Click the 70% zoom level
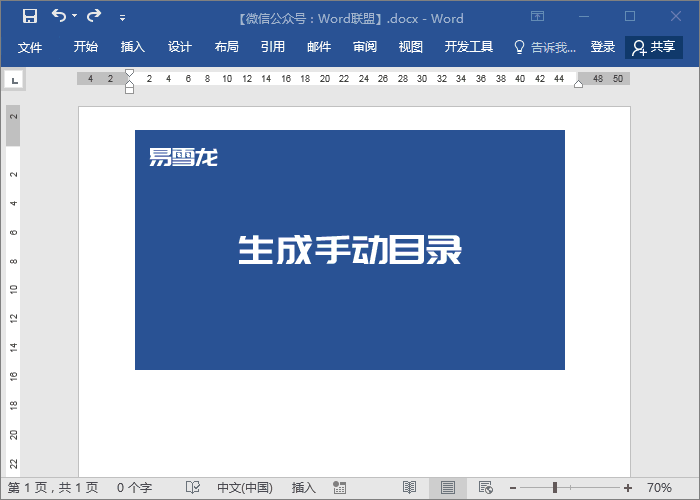The height and width of the screenshot is (500, 700). pyautogui.click(x=659, y=488)
